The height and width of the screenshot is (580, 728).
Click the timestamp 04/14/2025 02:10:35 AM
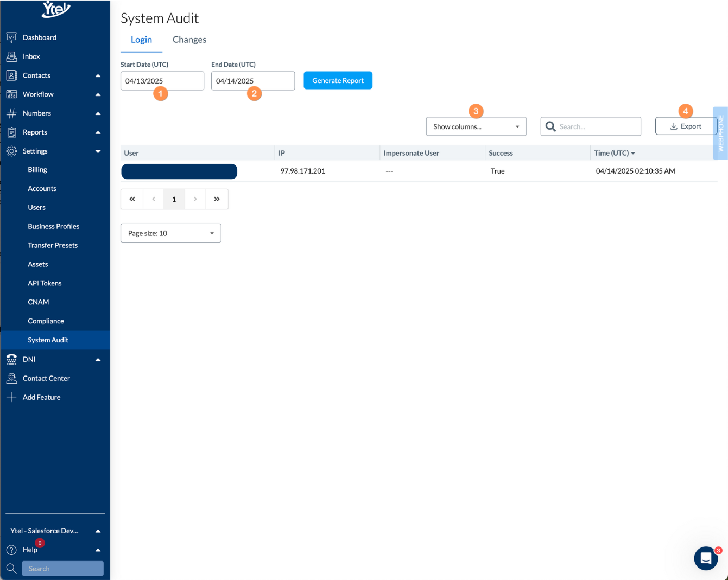coord(636,171)
